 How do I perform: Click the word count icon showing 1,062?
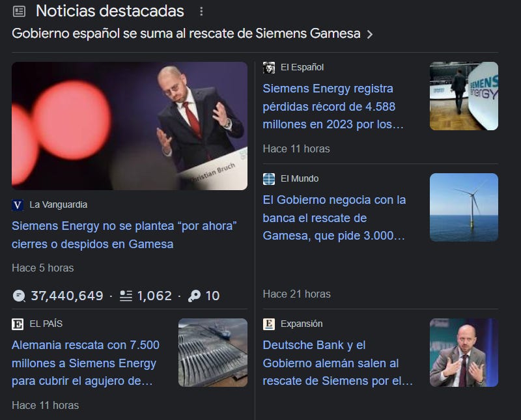(x=126, y=296)
